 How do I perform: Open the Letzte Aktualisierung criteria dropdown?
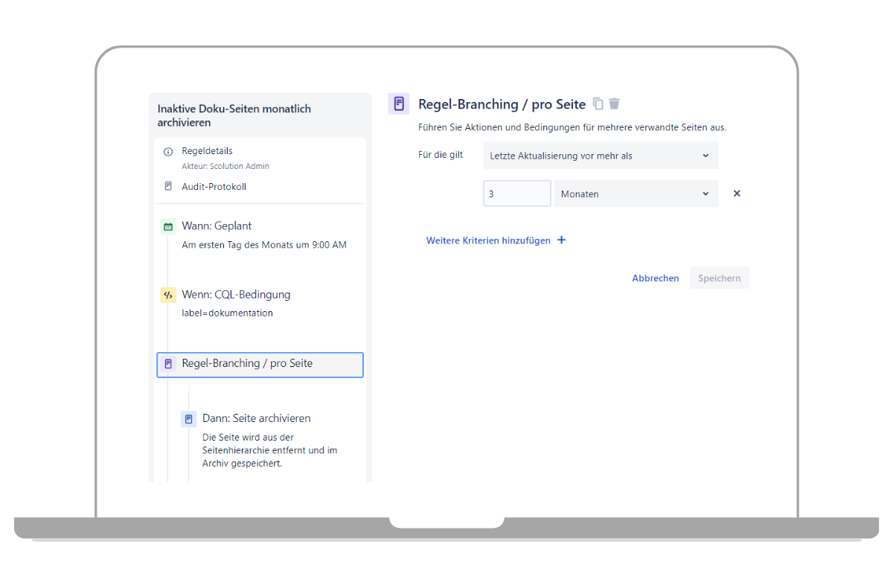(x=600, y=156)
